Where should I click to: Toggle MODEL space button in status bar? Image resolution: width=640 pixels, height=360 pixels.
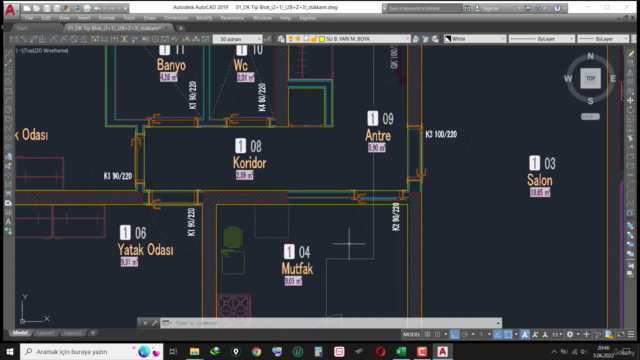pos(411,334)
